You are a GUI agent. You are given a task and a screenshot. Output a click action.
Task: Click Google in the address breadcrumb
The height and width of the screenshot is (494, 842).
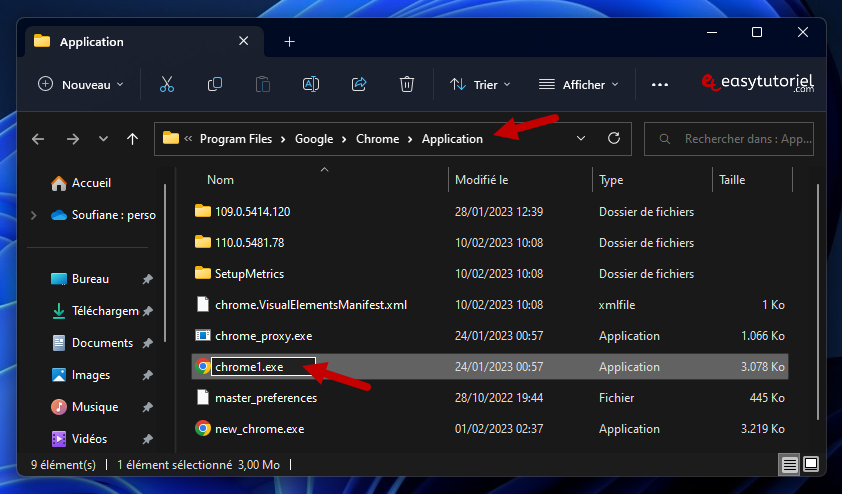tap(314, 139)
